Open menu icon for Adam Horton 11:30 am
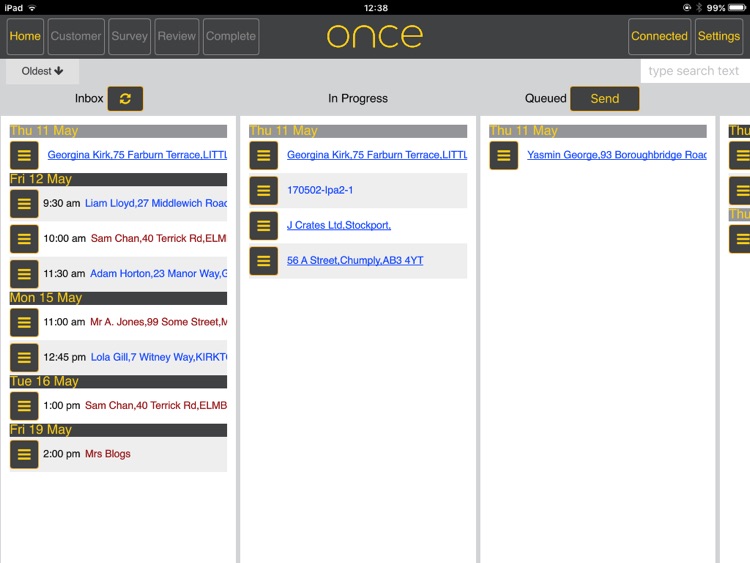 point(24,274)
